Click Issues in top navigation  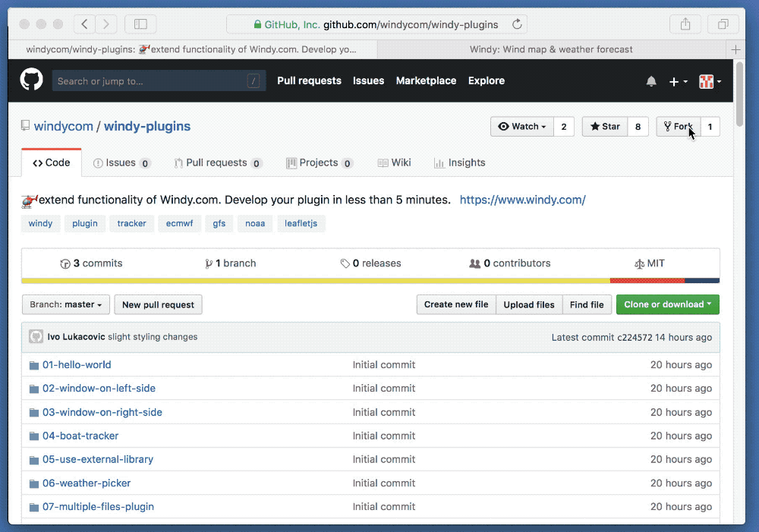[368, 81]
